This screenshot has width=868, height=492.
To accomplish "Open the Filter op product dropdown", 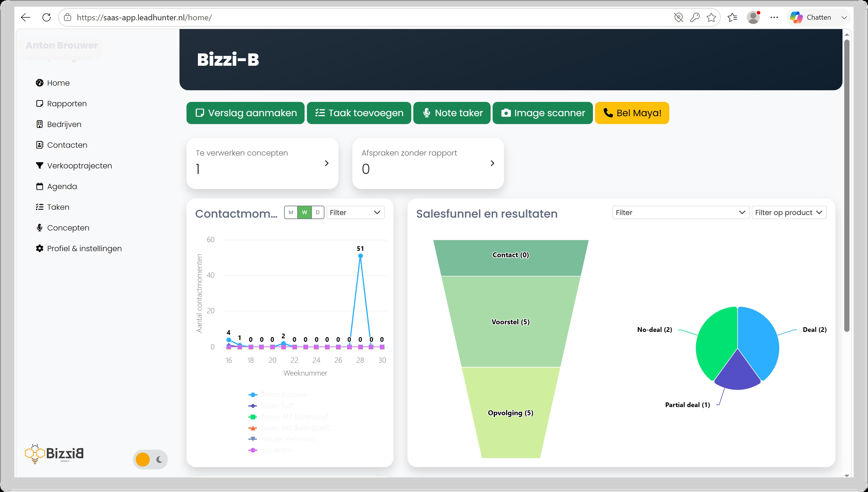I will coord(789,213).
